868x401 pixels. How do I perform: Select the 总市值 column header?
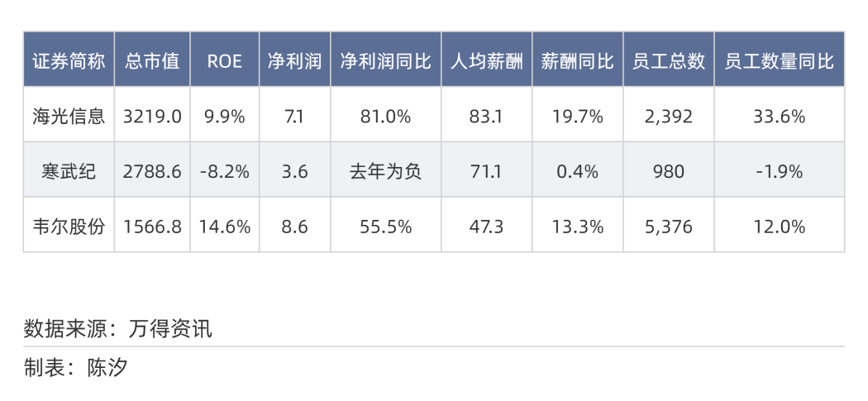[152, 60]
